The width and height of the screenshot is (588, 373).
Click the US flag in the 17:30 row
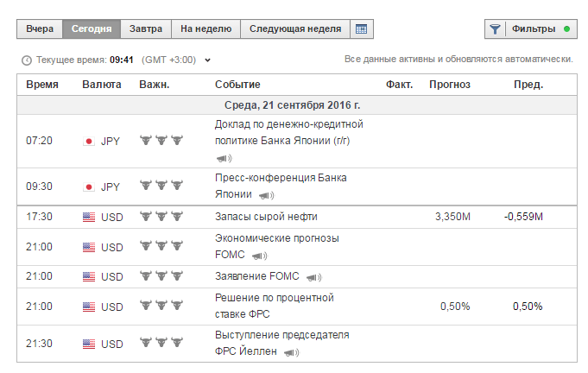[89, 217]
